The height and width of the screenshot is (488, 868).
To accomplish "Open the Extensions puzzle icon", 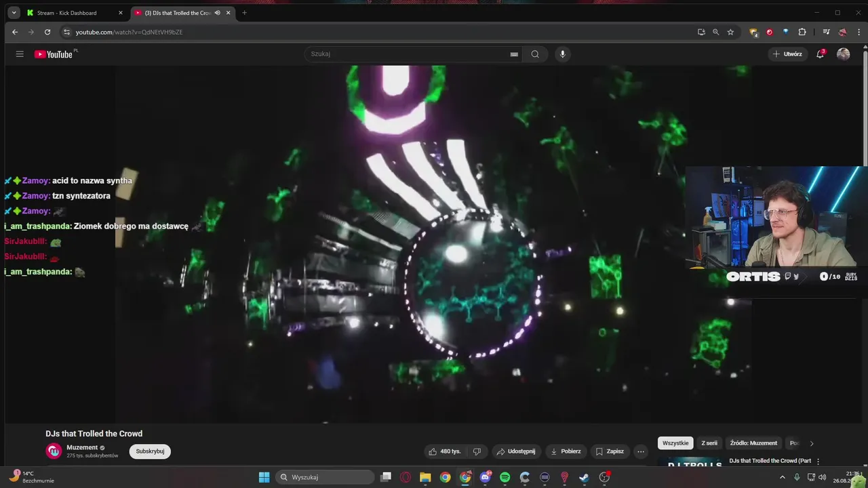I will coord(802,32).
